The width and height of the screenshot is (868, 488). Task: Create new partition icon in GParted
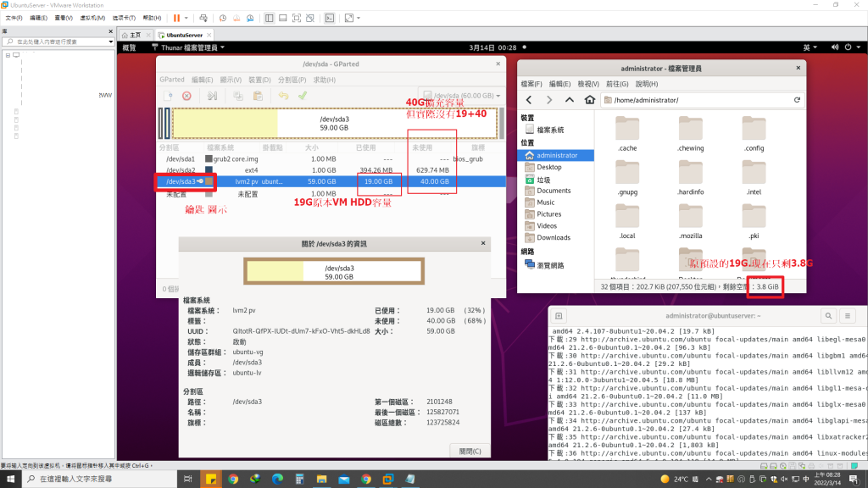click(169, 96)
